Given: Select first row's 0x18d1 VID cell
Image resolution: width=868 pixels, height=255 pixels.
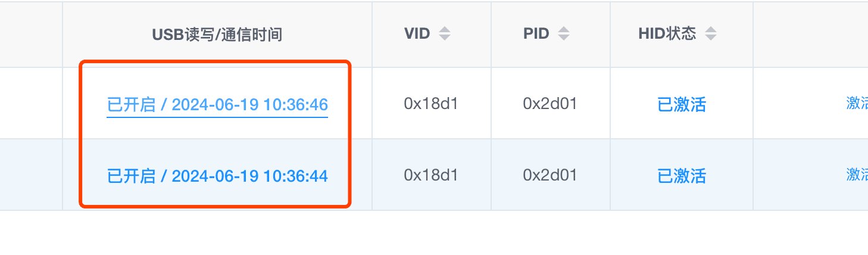Looking at the screenshot, I should click(431, 104).
